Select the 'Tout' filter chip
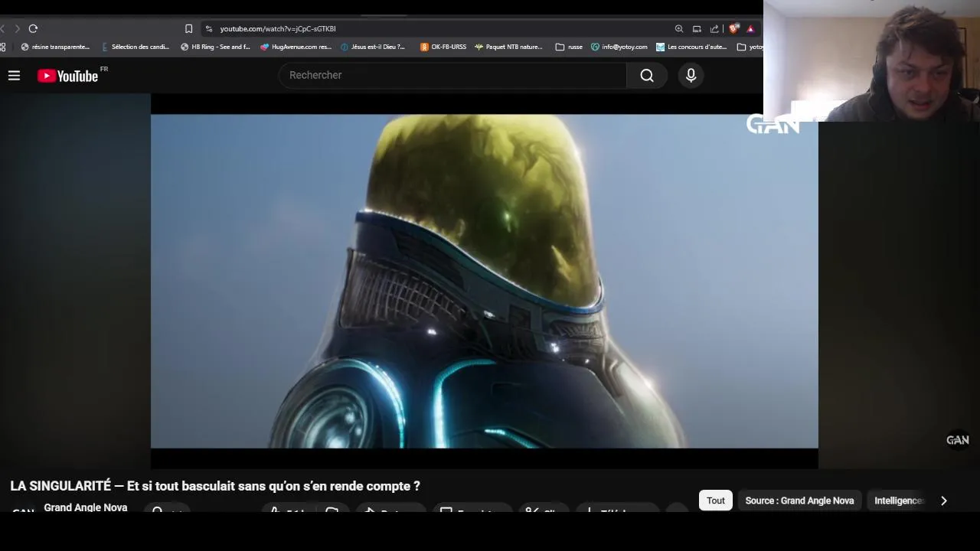The width and height of the screenshot is (980, 551). pyautogui.click(x=716, y=500)
